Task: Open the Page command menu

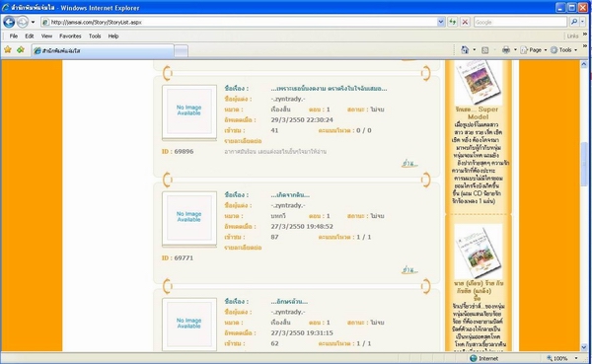Action: pos(534,50)
